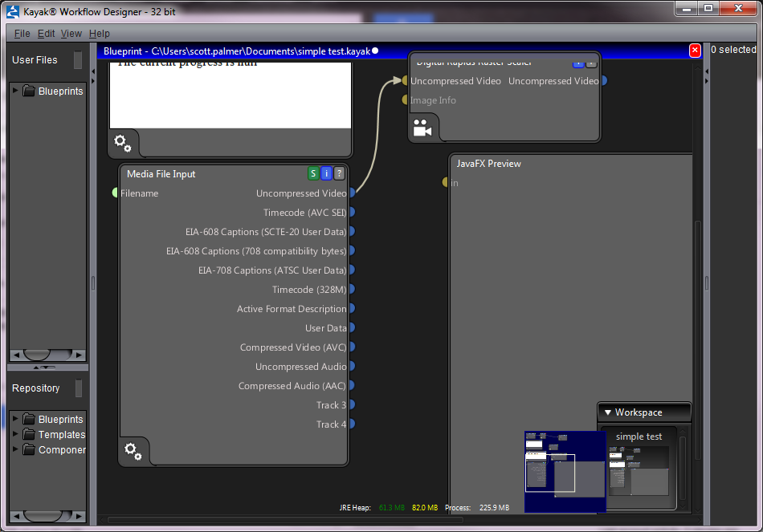Click the minimap overview of the blueprint
The image size is (763, 532).
565,472
